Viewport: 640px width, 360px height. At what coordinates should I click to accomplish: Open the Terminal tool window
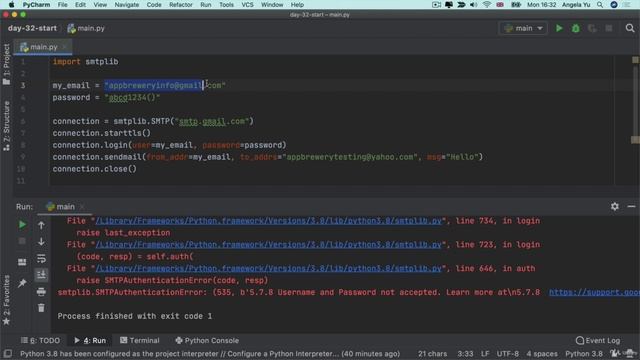[x=140, y=340]
